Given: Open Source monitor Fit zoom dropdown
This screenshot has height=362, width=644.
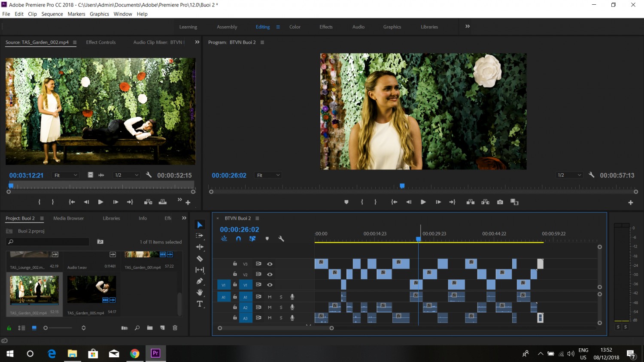Looking at the screenshot, I should (66, 175).
